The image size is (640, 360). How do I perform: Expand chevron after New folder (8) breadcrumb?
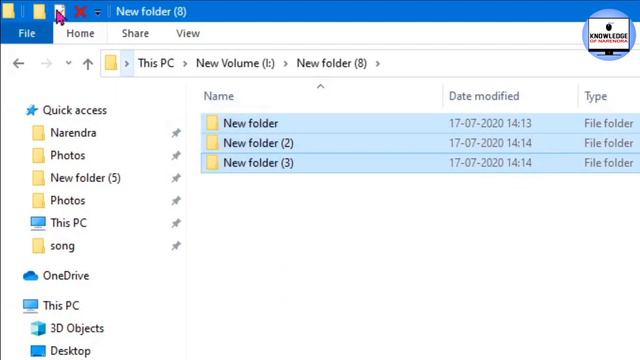tap(378, 64)
